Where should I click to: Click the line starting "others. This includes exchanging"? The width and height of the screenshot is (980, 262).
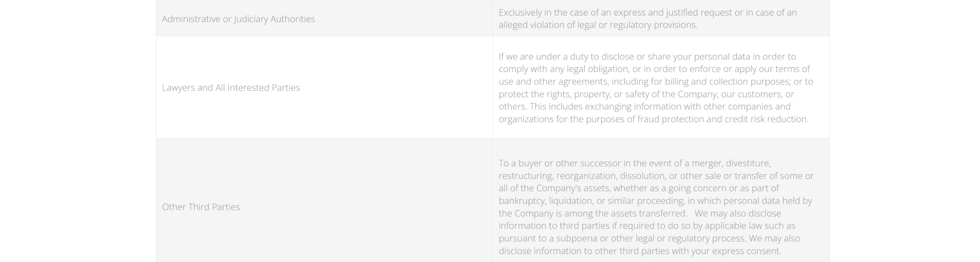[x=644, y=106]
